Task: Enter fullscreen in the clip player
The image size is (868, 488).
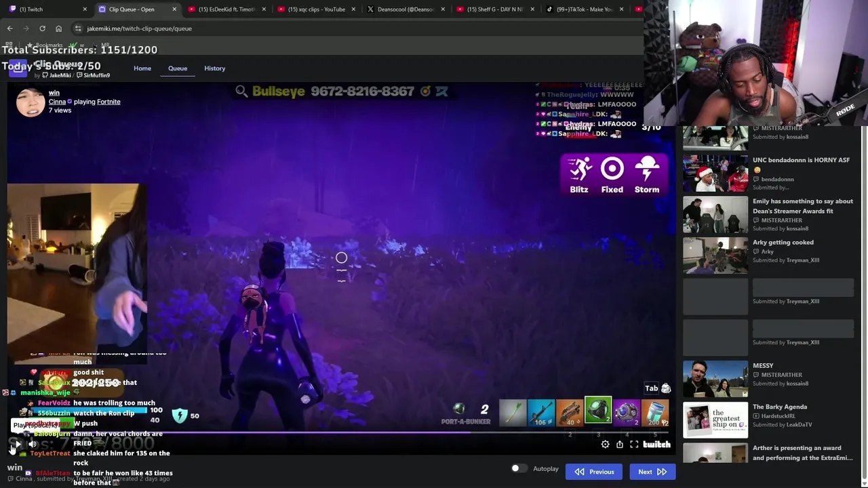Action: (634, 445)
